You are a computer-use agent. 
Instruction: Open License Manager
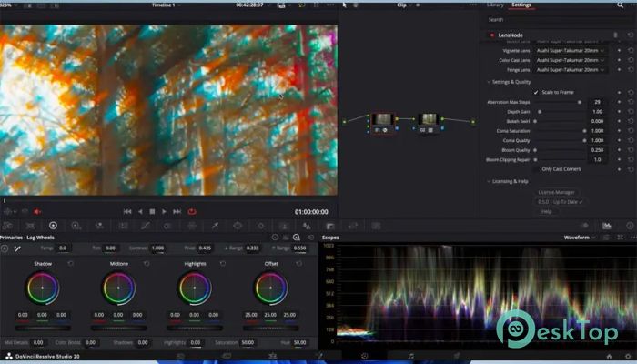[x=556, y=192]
